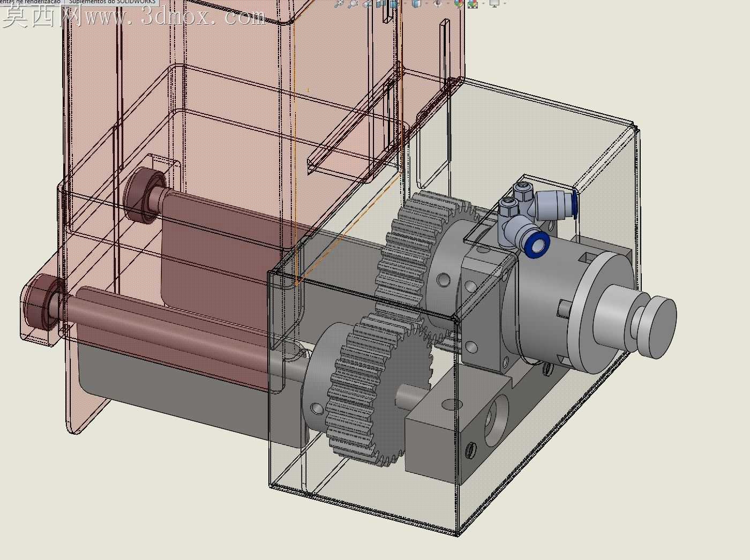The height and width of the screenshot is (560, 750).
Task: Click the Edit Appearance color ball icon
Action: tap(459, 3)
